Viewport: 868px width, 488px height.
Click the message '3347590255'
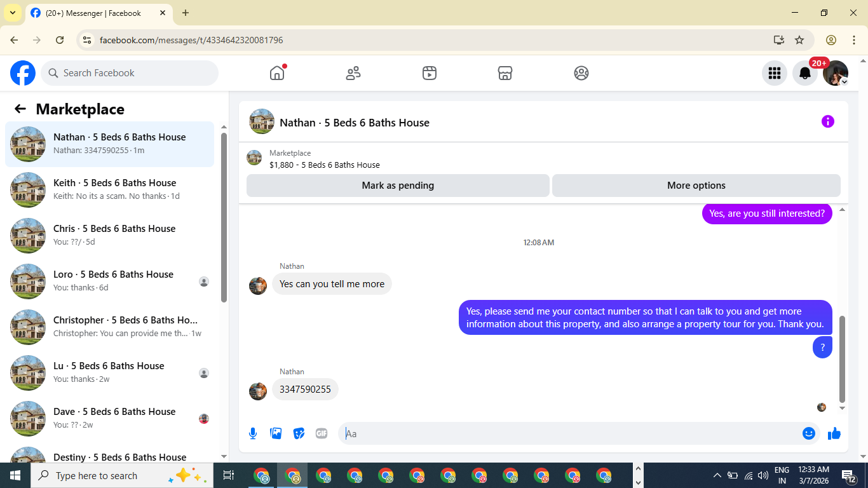pos(305,390)
